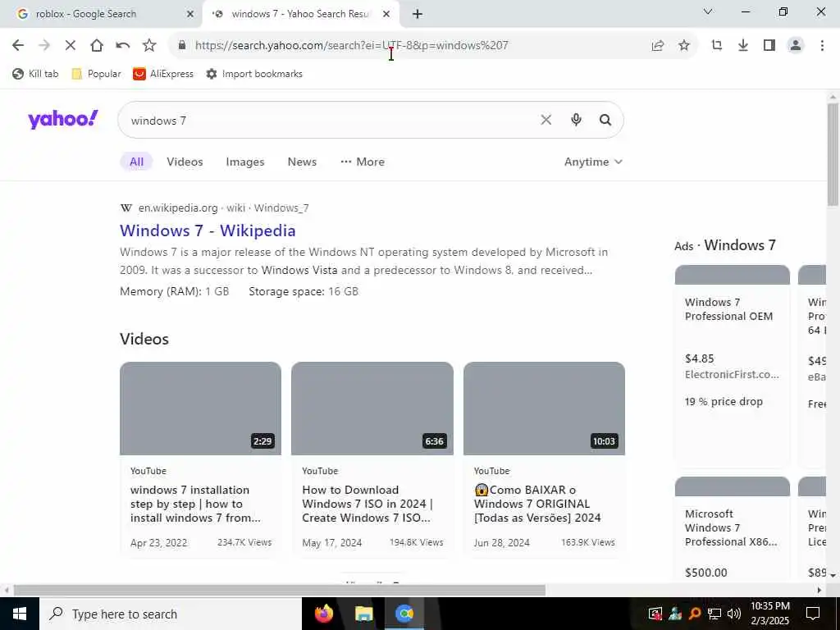Bookmark this page with the address bar star

(x=684, y=46)
